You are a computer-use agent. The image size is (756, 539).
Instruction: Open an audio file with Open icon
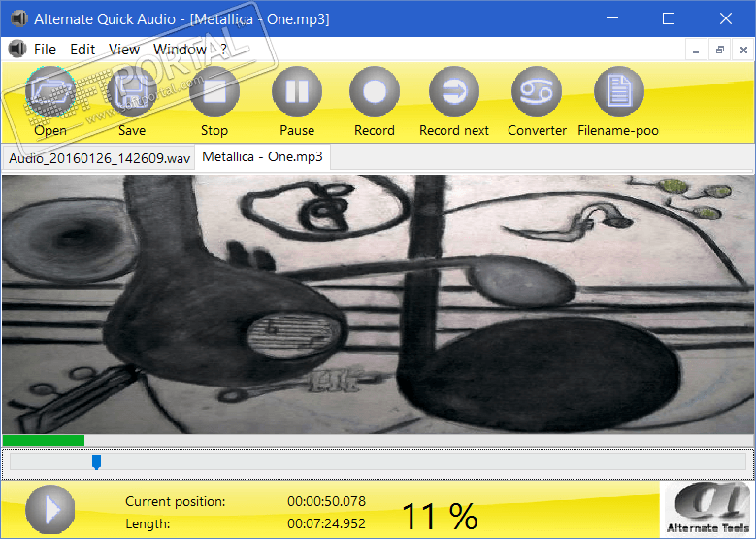tap(50, 91)
